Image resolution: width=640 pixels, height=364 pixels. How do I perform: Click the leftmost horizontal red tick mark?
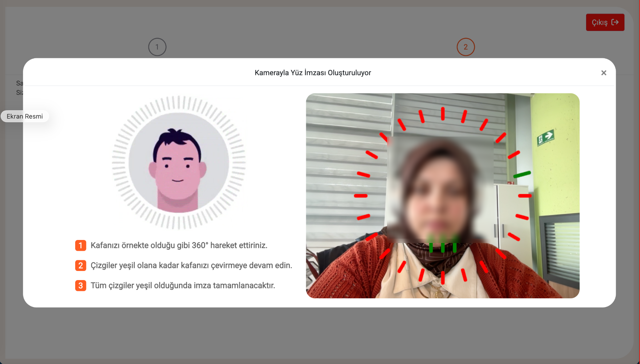(360, 196)
